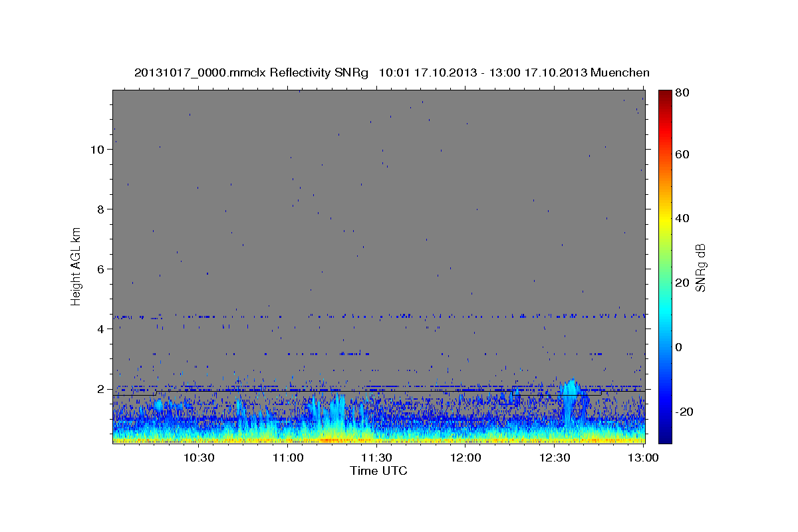Viewport: 798px width, 532px height.
Task: Click the colorbar value 60
Action: click(683, 154)
